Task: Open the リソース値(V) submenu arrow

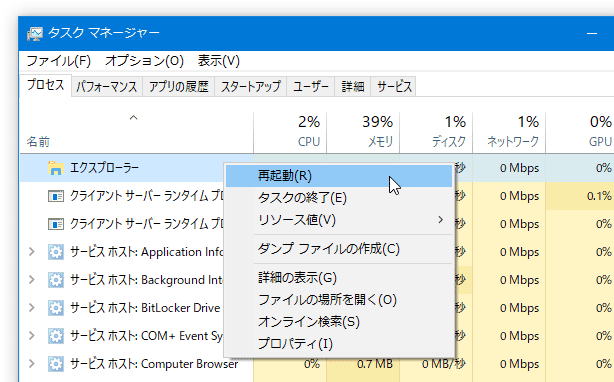Action: 441,220
